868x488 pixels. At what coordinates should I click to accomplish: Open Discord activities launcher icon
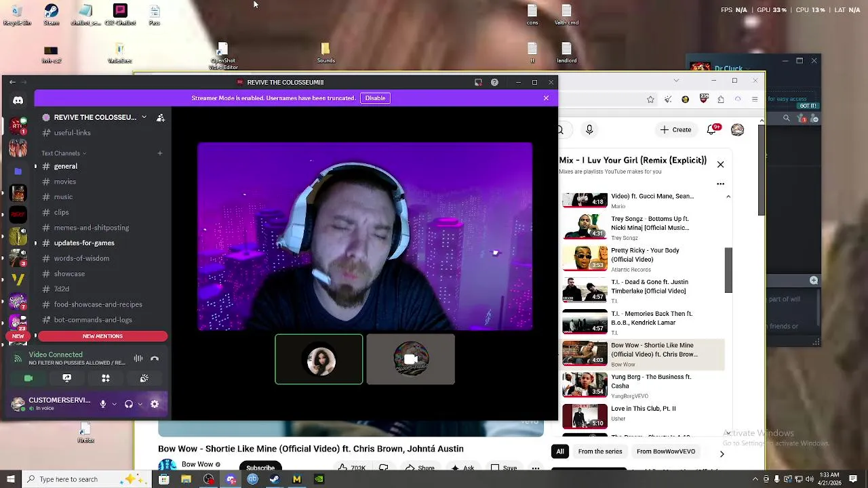click(x=105, y=378)
